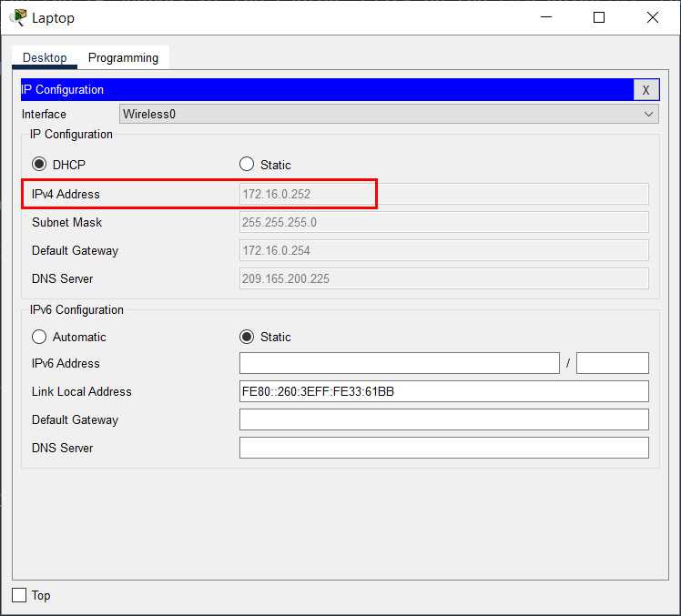
Task: Enable the Top checkbox
Action: click(19, 595)
